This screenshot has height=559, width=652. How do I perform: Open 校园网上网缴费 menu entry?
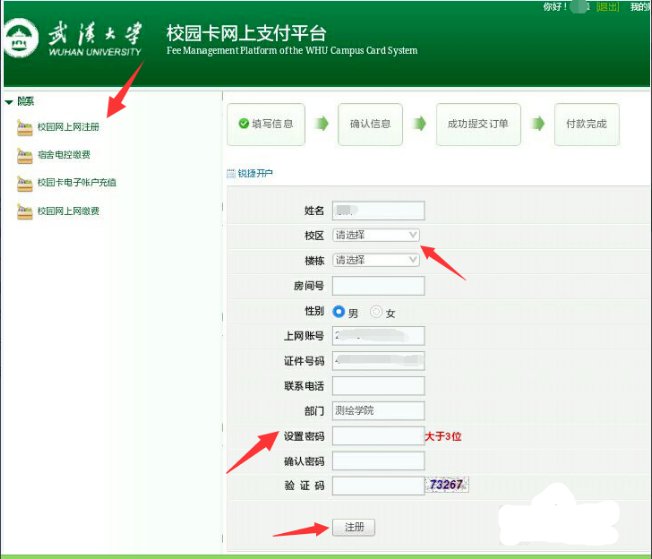pos(68,211)
